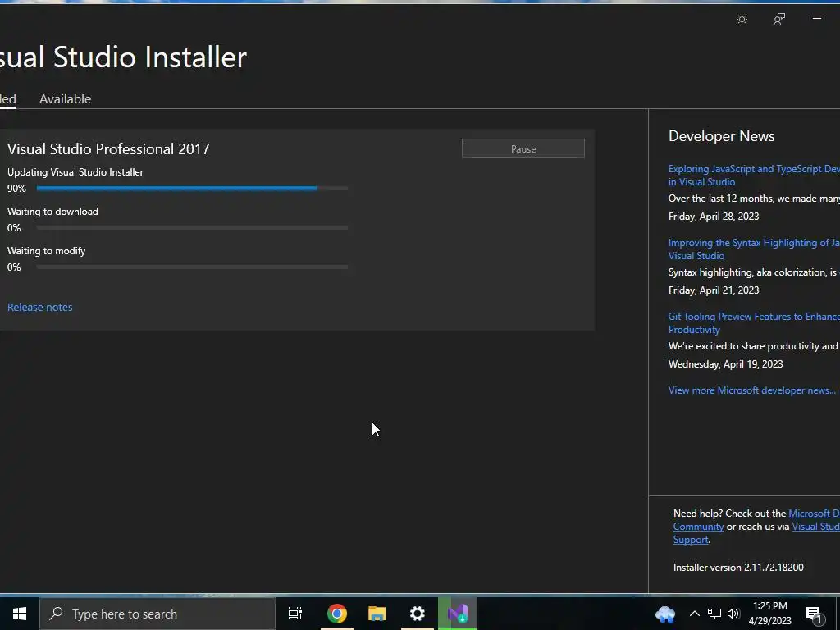
Task: Open File Explorer from the taskbar
Action: [377, 614]
